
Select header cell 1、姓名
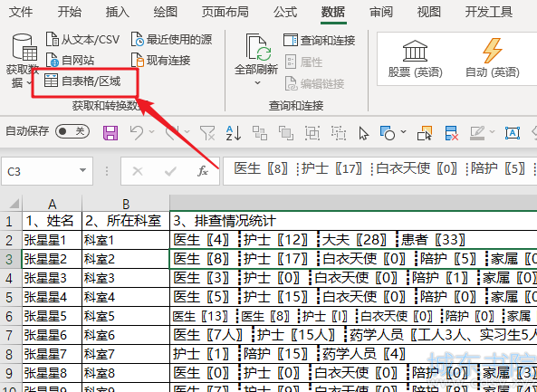point(52,221)
